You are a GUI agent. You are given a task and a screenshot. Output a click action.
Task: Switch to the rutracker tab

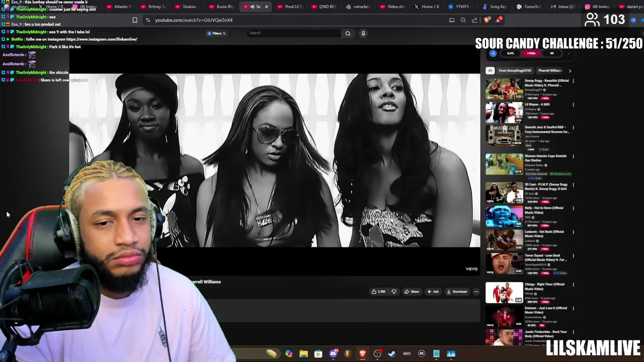[358, 7]
